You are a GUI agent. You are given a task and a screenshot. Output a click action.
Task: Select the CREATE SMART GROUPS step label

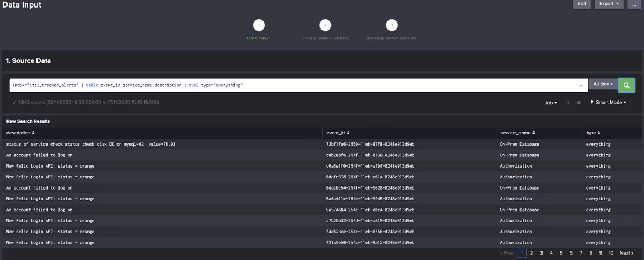coord(325,38)
